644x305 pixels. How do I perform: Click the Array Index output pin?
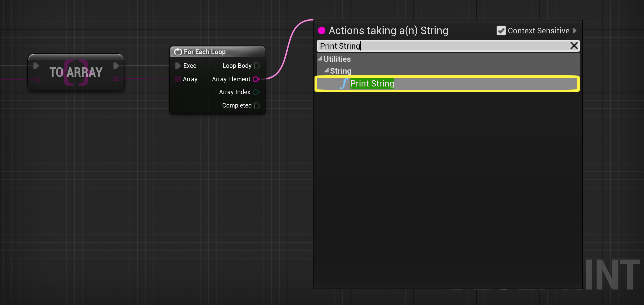coord(256,92)
